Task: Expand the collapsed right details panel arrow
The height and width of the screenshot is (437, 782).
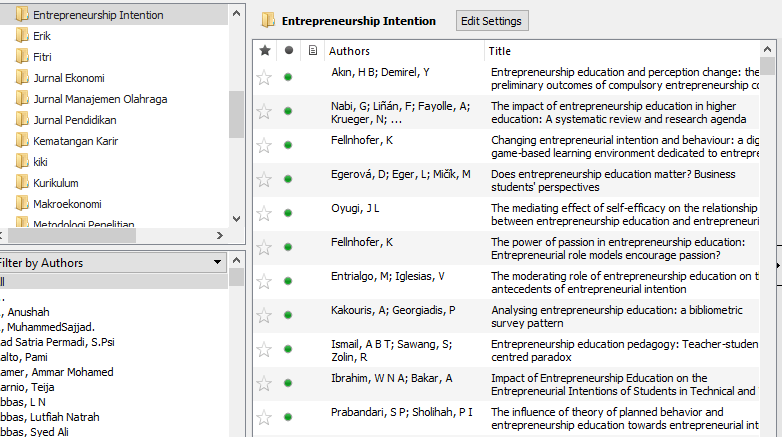Action: tap(778, 265)
